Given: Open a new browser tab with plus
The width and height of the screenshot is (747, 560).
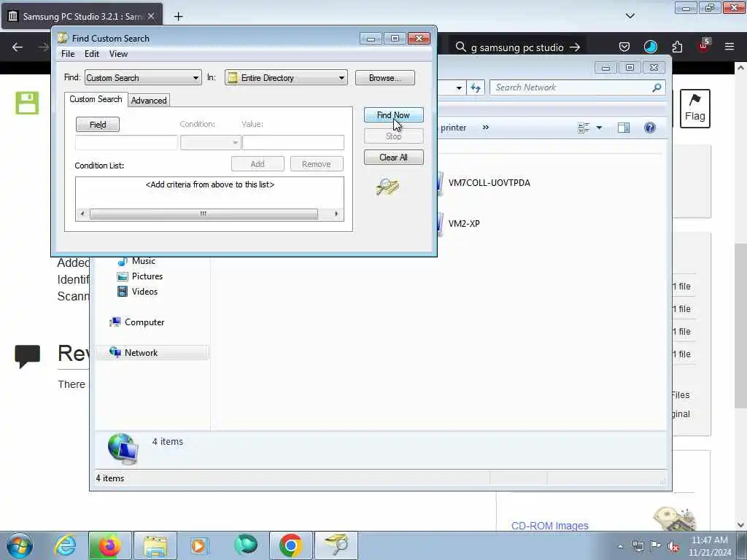Looking at the screenshot, I should click(x=178, y=17).
